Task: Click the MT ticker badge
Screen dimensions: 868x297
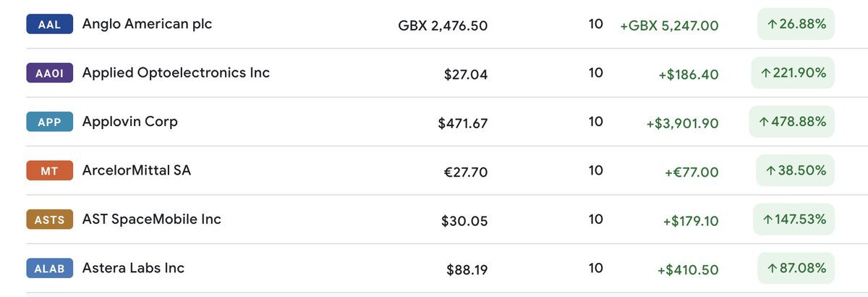Action: click(x=49, y=171)
